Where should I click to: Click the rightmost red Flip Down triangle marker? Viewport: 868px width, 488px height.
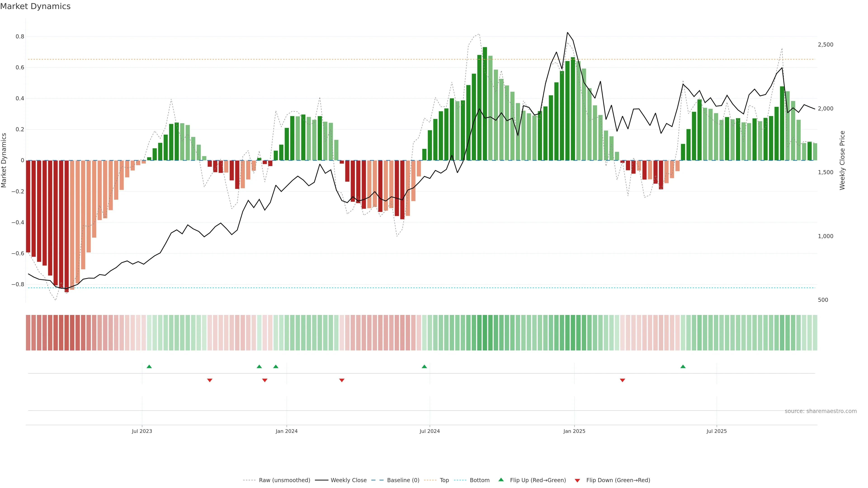[622, 380]
